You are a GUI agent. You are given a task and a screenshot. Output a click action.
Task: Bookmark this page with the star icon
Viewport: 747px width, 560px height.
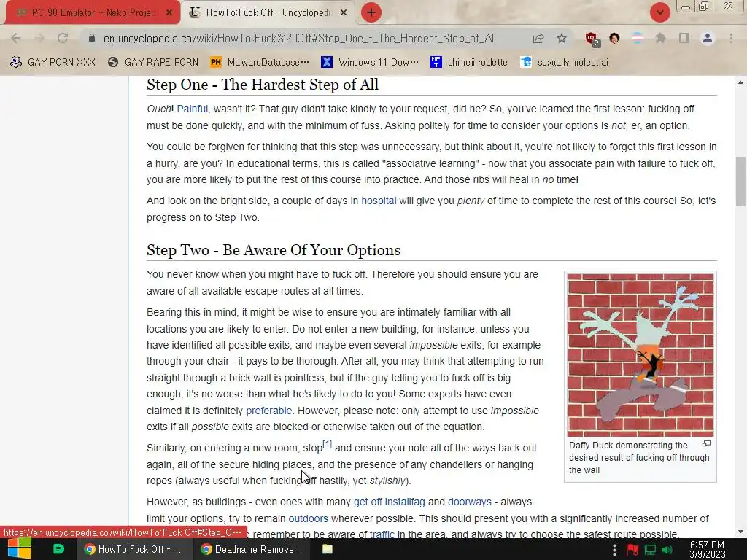pyautogui.click(x=562, y=38)
